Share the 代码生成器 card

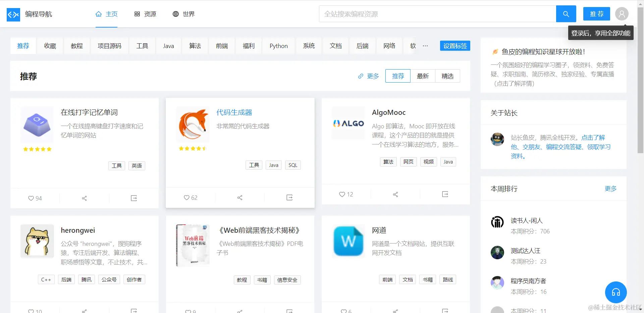pos(240,197)
